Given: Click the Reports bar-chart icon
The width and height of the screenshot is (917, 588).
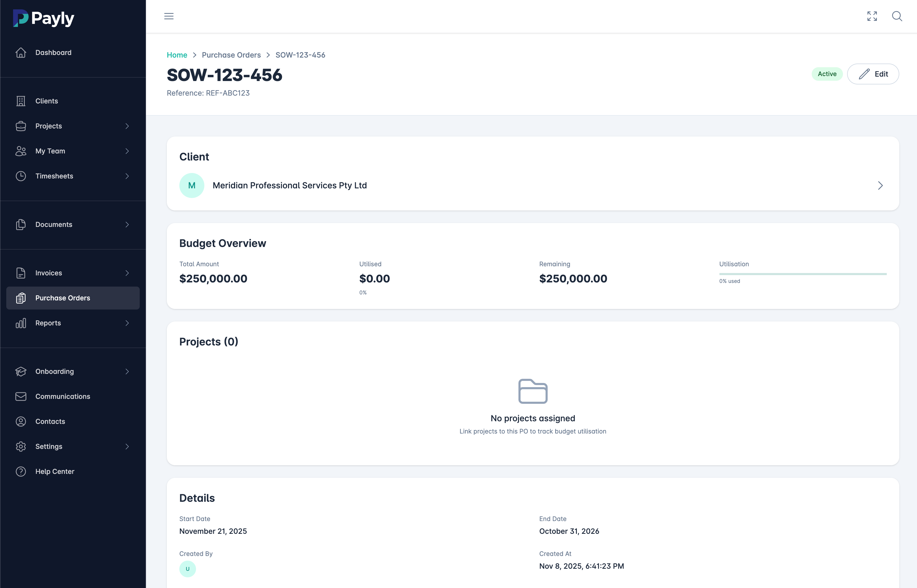Looking at the screenshot, I should tap(21, 323).
